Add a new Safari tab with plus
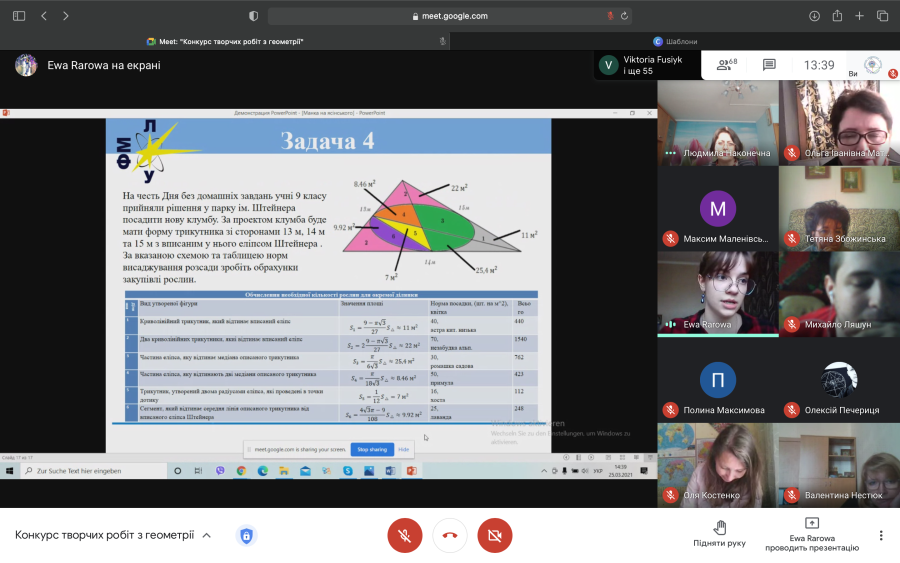 pyautogui.click(x=859, y=16)
